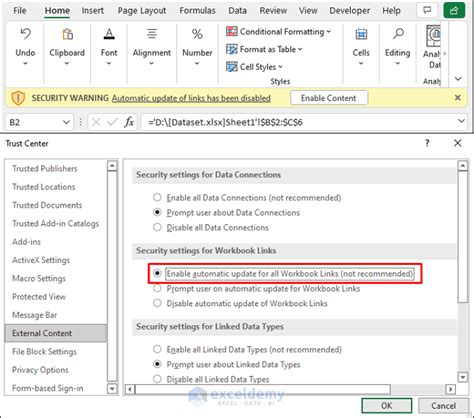Switch to the Formulas tab
Image resolution: width=474 pixels, height=418 pixels.
point(197,11)
